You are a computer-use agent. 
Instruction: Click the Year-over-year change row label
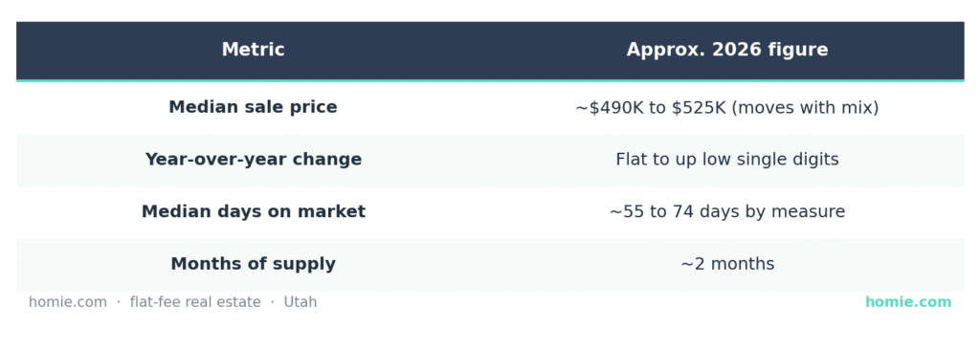253,160
